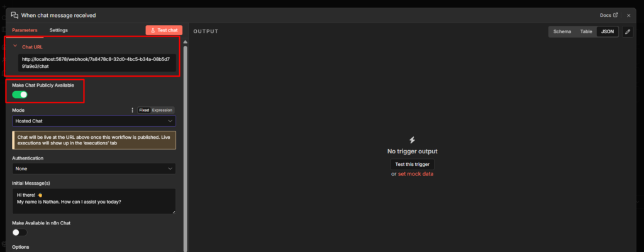Click the Test this trigger button
The image size is (644, 252).
click(x=413, y=164)
